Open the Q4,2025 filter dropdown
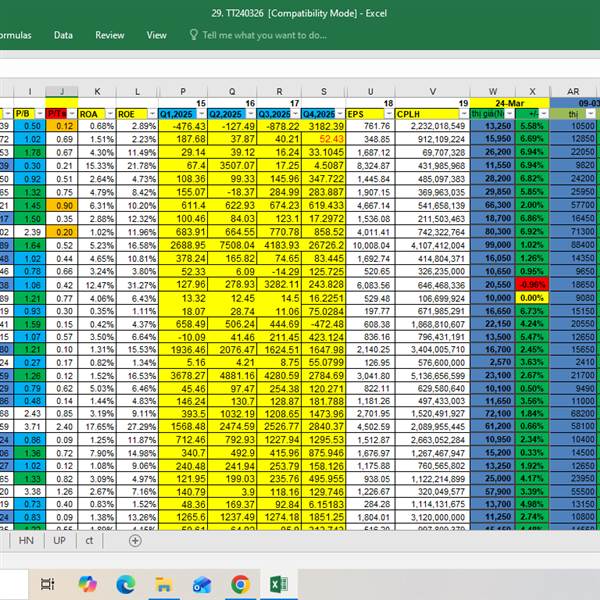This screenshot has height=600, width=600. (x=339, y=114)
